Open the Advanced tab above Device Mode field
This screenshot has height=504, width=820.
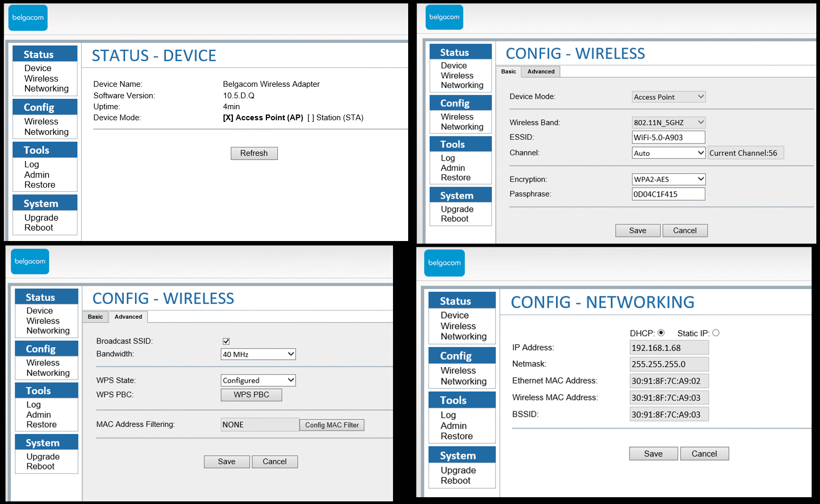(541, 72)
